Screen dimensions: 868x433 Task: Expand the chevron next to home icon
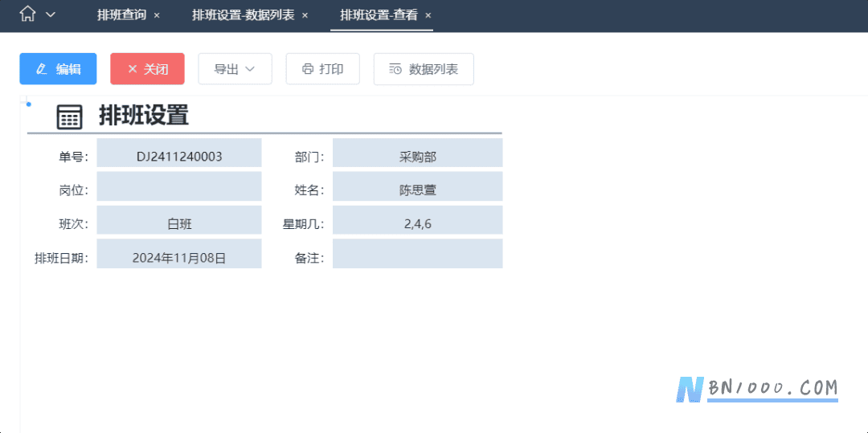51,15
